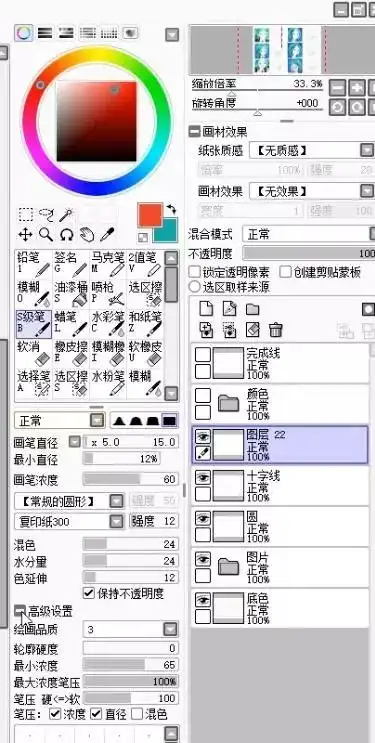Choose the 铅笔 pencil brush
The image size is (375, 743).
point(34,264)
